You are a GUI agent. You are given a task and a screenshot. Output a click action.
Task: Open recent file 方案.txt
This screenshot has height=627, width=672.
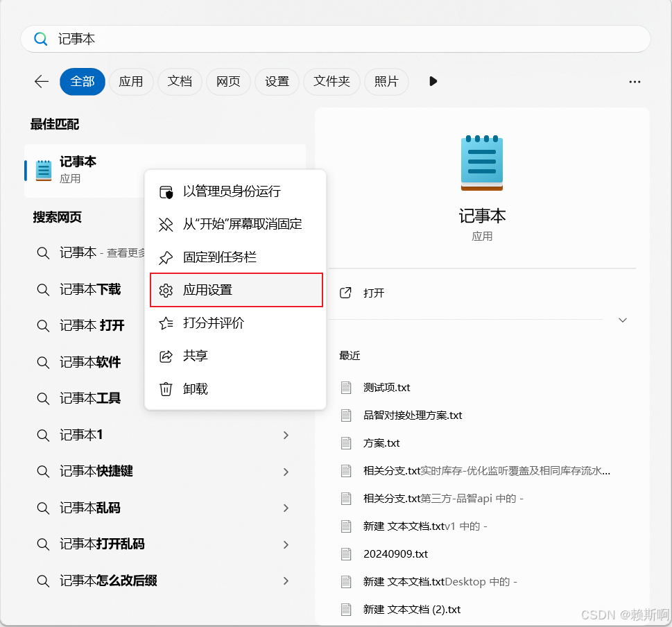click(381, 443)
